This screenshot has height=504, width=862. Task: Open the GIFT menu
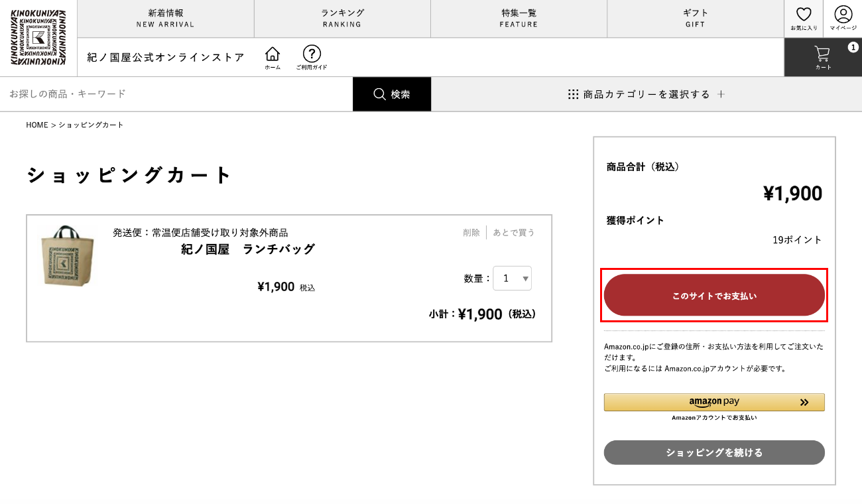point(695,19)
